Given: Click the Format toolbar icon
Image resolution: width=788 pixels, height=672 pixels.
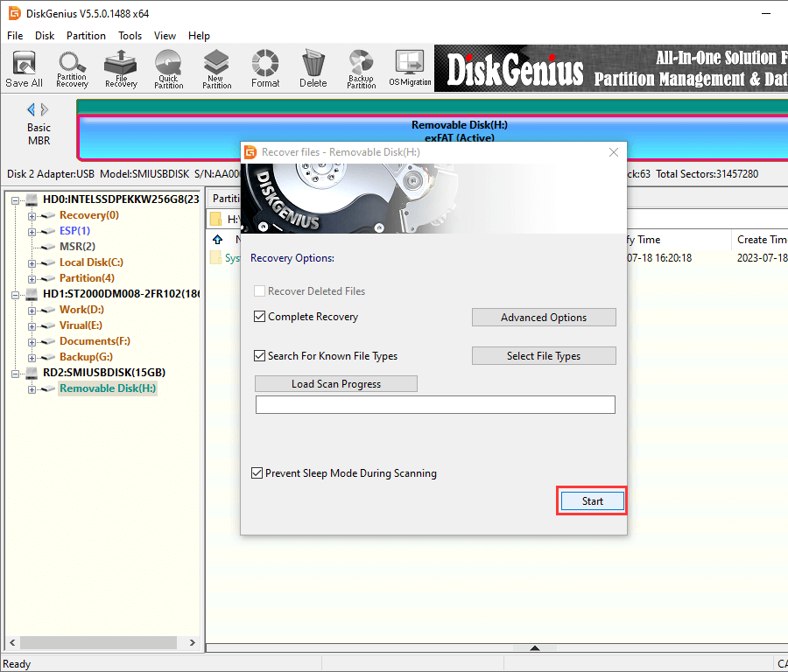Looking at the screenshot, I should [265, 68].
